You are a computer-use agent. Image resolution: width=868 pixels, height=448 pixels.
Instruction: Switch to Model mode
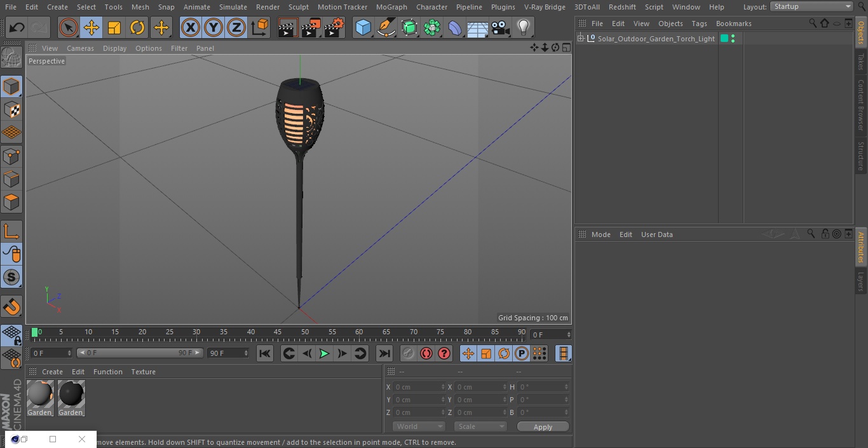click(11, 86)
